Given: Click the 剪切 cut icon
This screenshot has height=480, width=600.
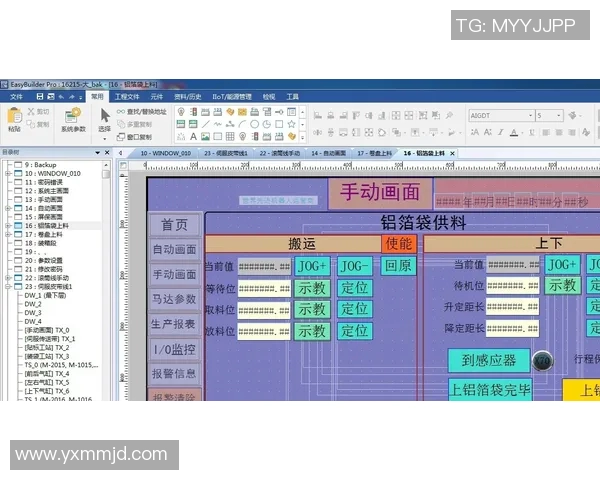Looking at the screenshot, I should coord(38,112).
